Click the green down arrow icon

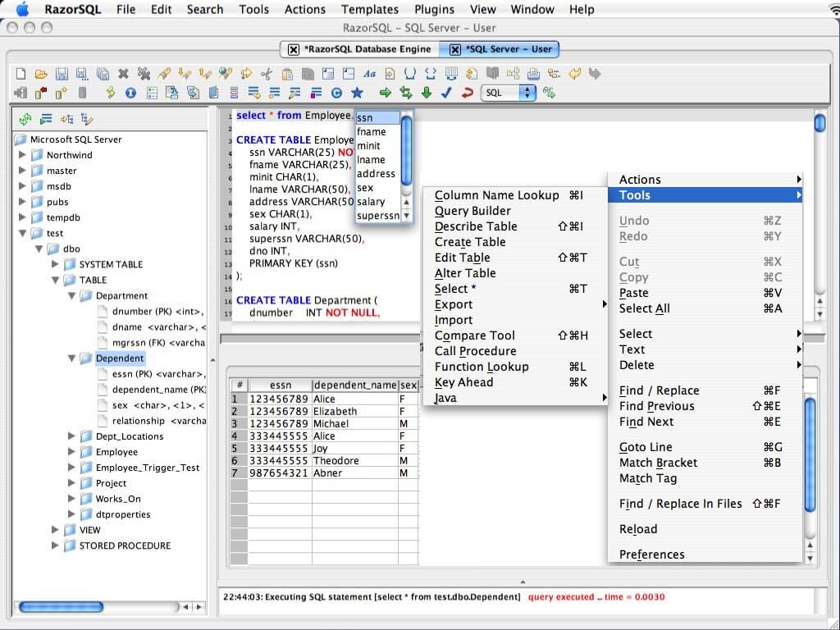pyautogui.click(x=427, y=94)
